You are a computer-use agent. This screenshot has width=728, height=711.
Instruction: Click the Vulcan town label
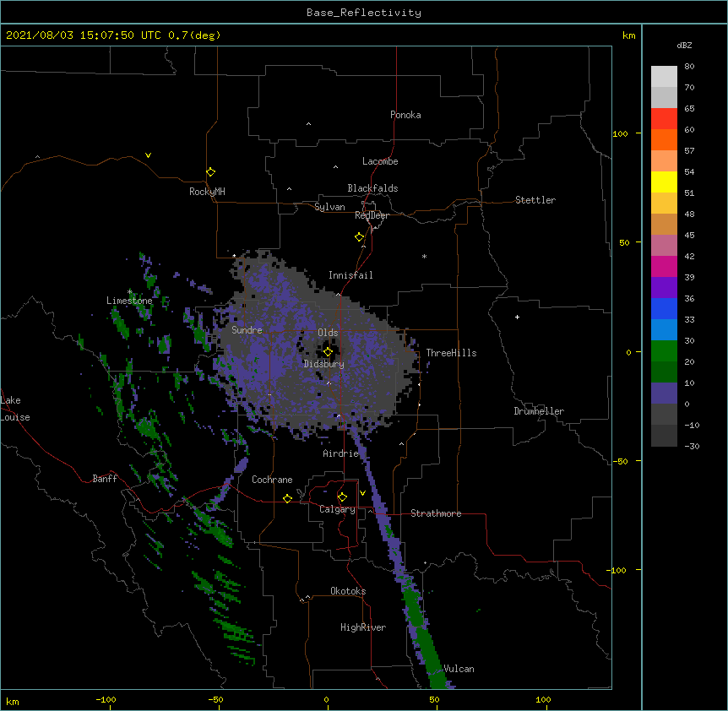[x=459, y=669]
